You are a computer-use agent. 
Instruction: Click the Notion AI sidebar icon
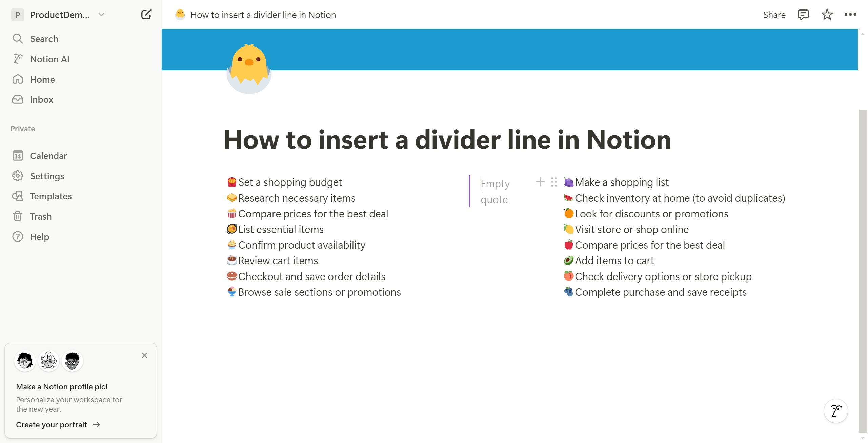click(x=18, y=59)
